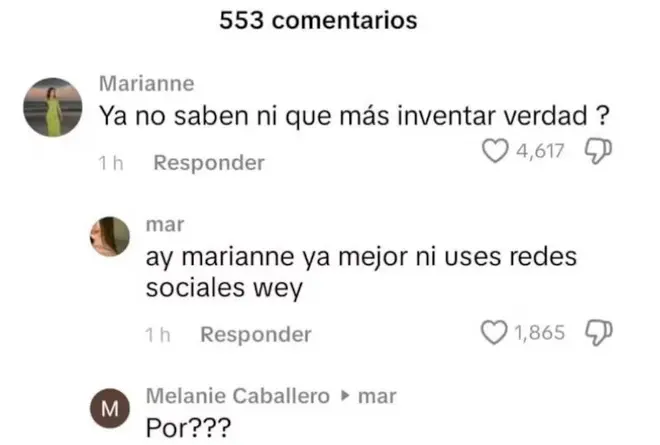Viewport: 660px width, 445px height.
Task: Open Melanie Caballero's M avatar
Action: pyautogui.click(x=110, y=408)
